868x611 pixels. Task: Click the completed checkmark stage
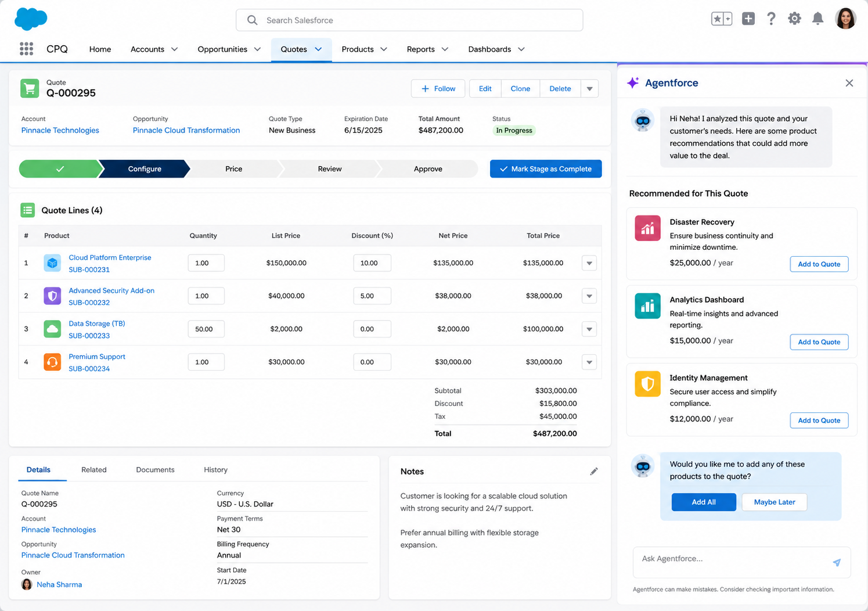pos(60,169)
